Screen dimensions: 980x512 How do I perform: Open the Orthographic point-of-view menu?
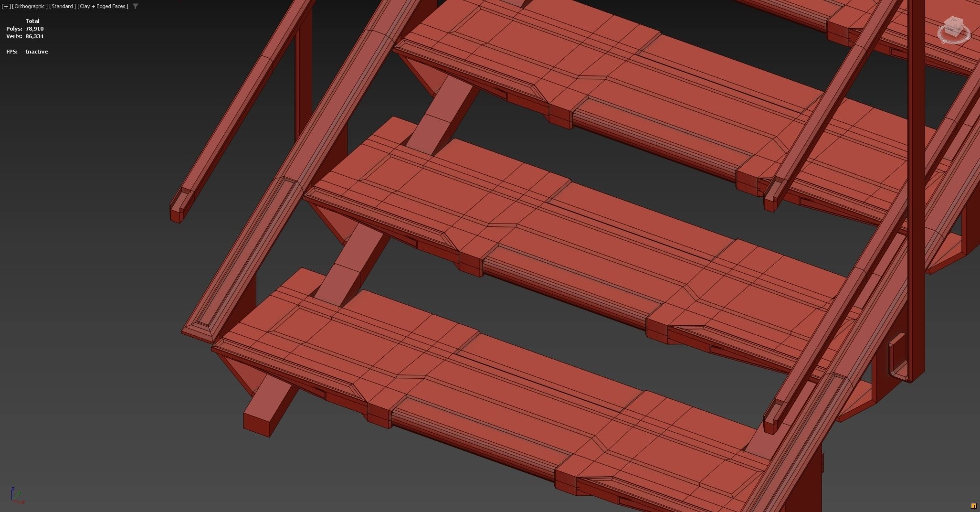pos(30,6)
